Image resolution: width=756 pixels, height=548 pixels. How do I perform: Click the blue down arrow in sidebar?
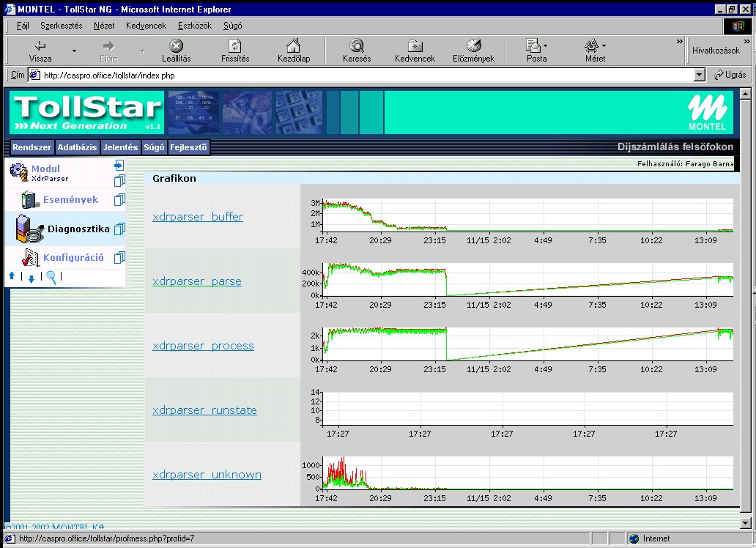31,277
